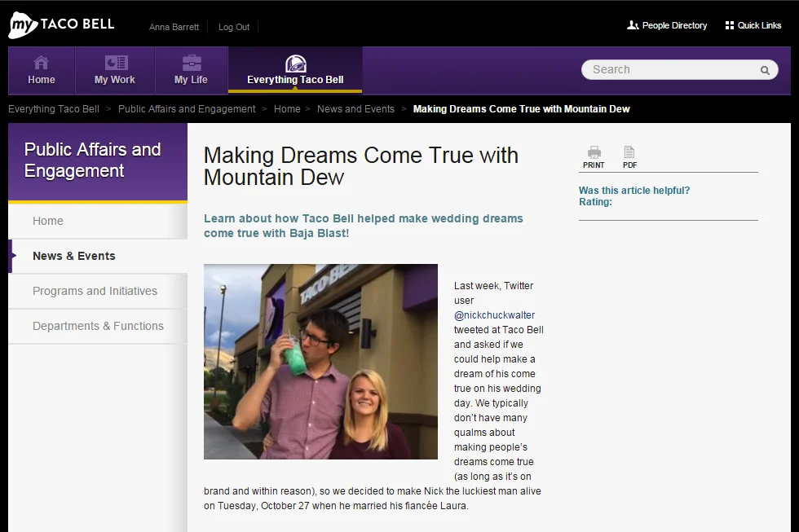
Task: Click the Log Out link
Action: [x=233, y=27]
